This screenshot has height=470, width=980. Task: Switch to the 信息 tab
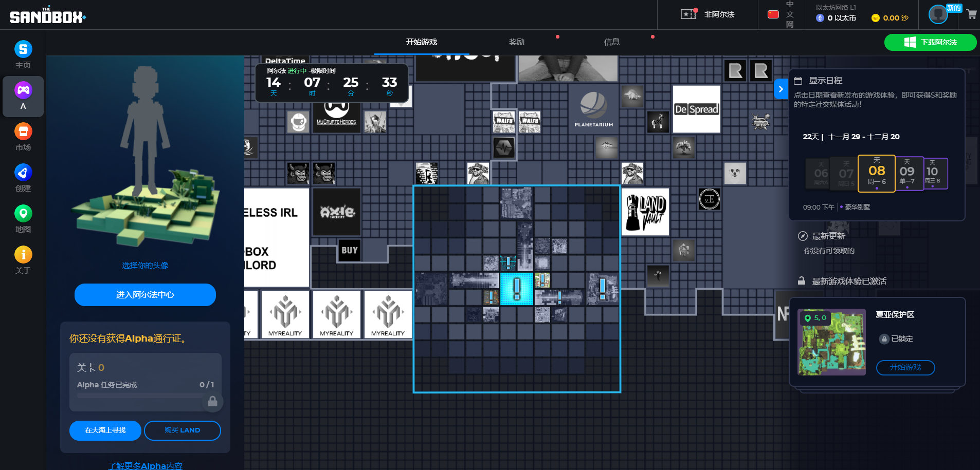point(611,42)
